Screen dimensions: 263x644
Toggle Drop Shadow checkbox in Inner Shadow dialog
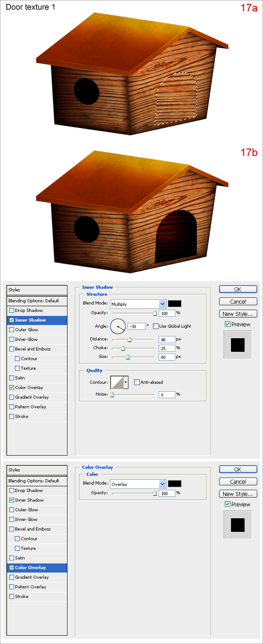pyautogui.click(x=11, y=311)
